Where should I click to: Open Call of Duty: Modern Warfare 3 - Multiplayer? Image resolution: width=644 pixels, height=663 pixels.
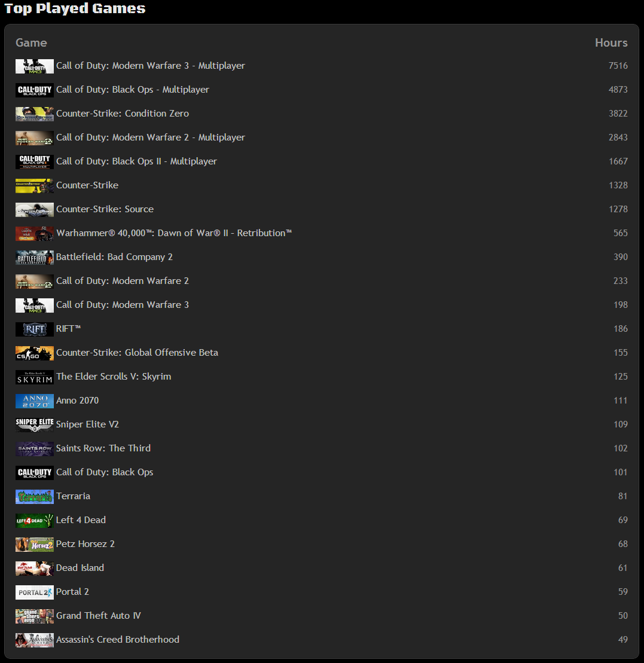pos(151,66)
